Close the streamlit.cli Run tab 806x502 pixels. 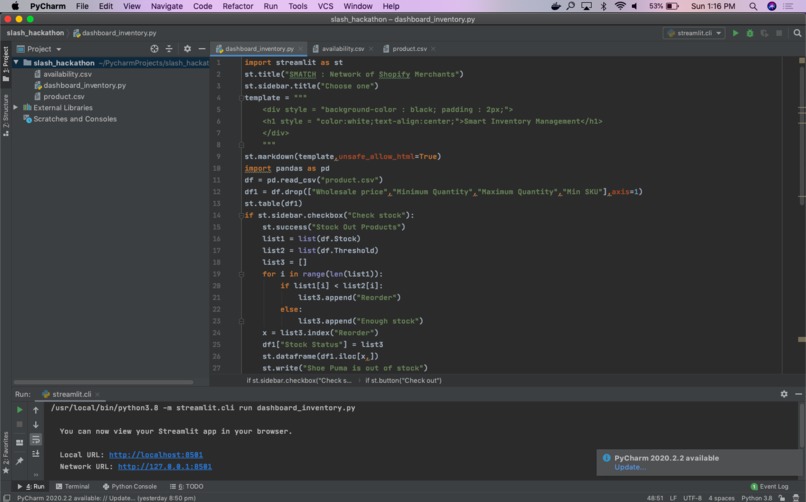pyautogui.click(x=97, y=394)
